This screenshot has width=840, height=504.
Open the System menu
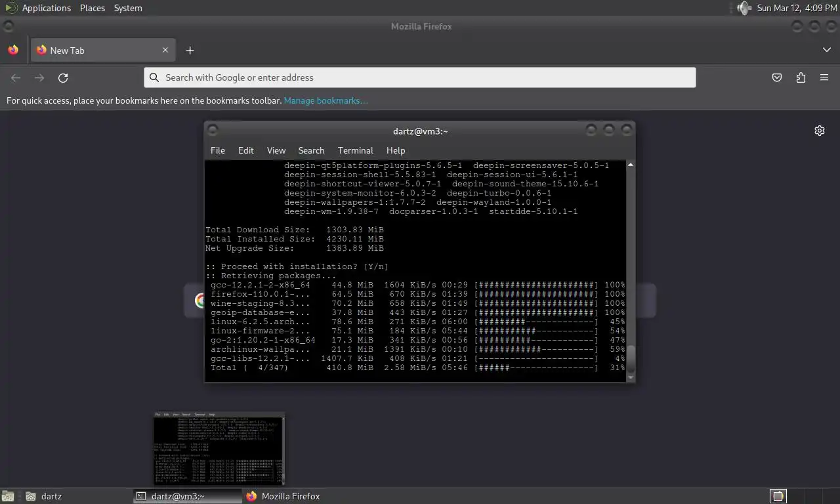click(x=128, y=8)
